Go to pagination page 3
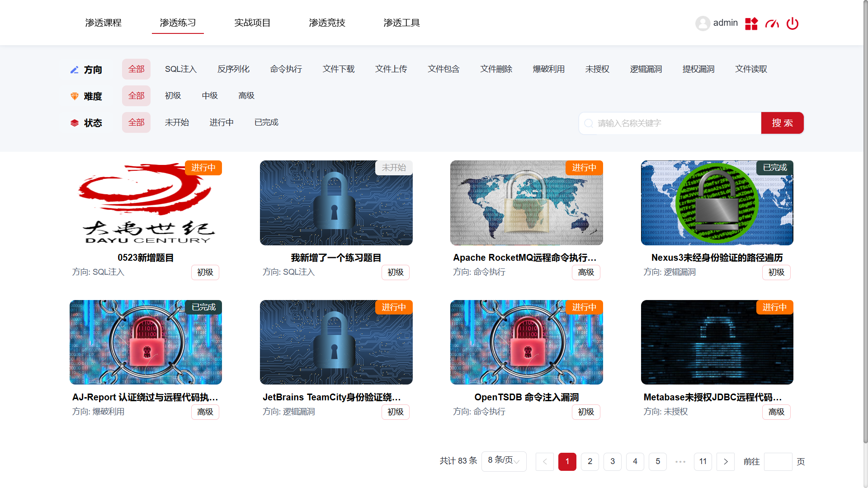 point(613,461)
